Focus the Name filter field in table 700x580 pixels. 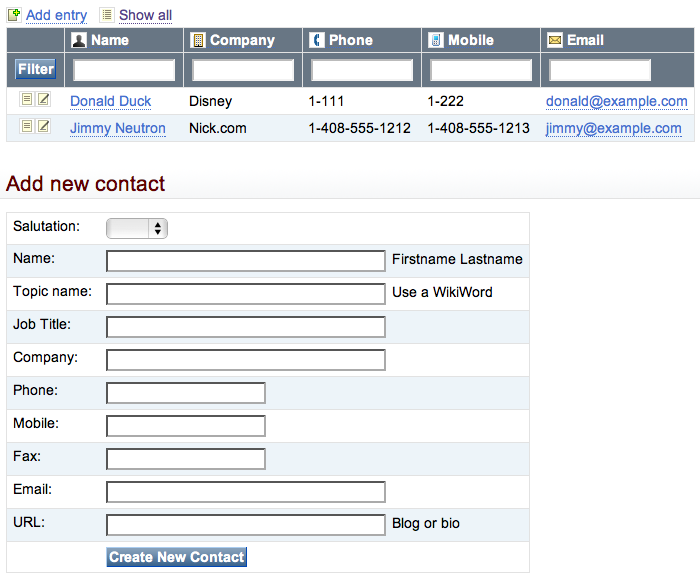coord(124,70)
